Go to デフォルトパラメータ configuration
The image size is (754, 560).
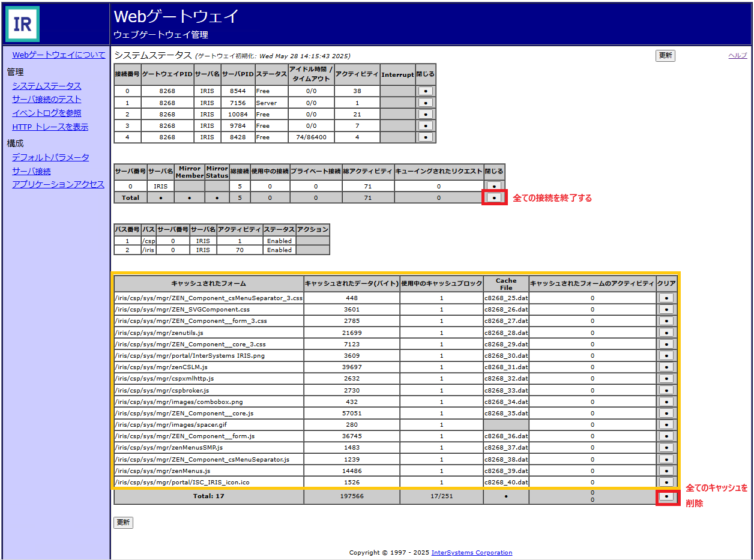50,157
